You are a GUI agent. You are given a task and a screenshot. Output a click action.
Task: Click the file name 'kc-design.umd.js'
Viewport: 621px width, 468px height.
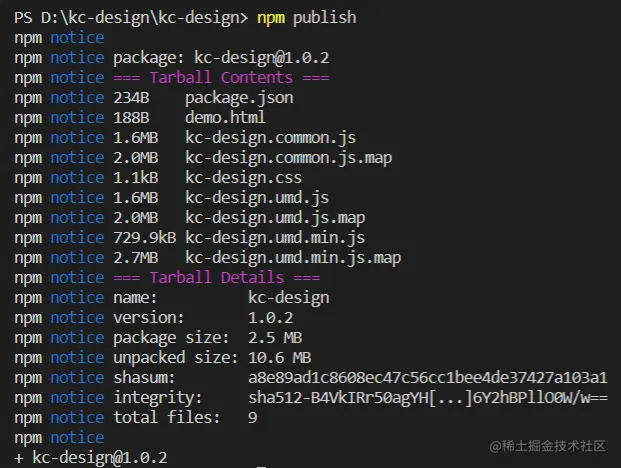pos(257,198)
